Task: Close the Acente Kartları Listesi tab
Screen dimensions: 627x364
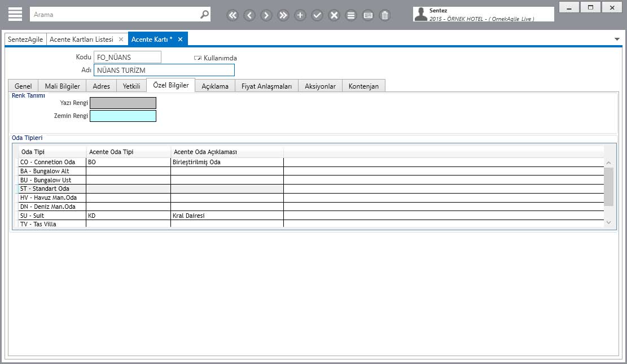Action: click(121, 39)
